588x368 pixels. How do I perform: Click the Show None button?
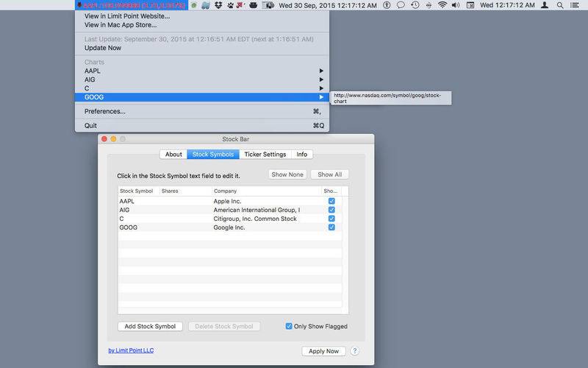[x=287, y=174]
